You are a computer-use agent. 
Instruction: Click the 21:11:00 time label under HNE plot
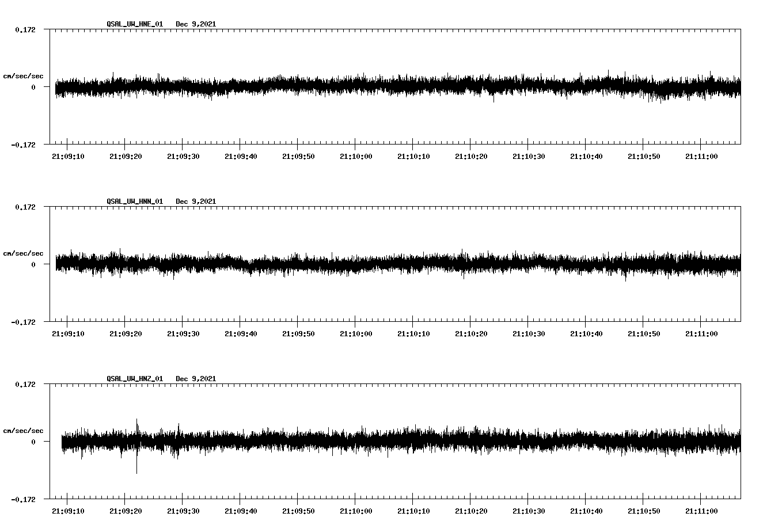pos(701,157)
